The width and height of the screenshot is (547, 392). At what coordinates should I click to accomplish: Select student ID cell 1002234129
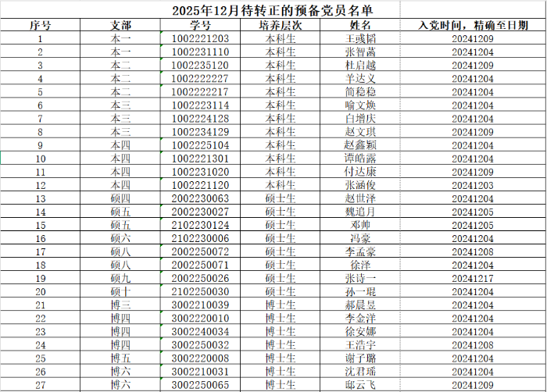click(x=200, y=131)
